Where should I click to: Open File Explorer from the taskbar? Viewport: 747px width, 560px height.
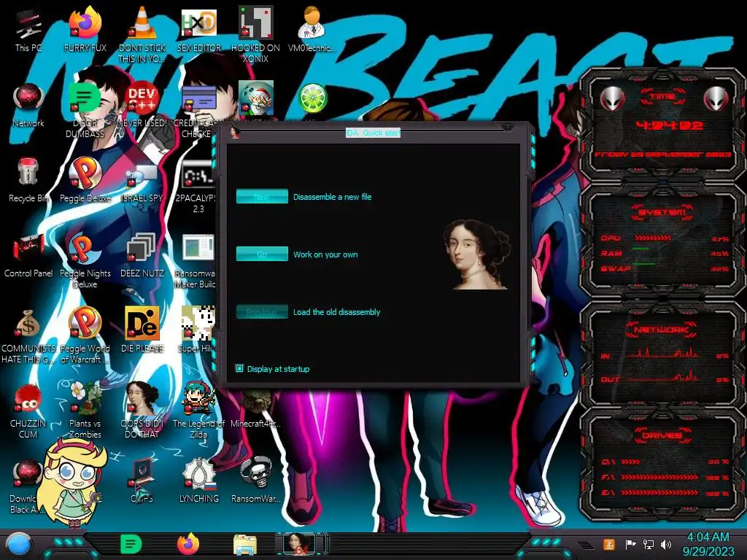tap(245, 545)
